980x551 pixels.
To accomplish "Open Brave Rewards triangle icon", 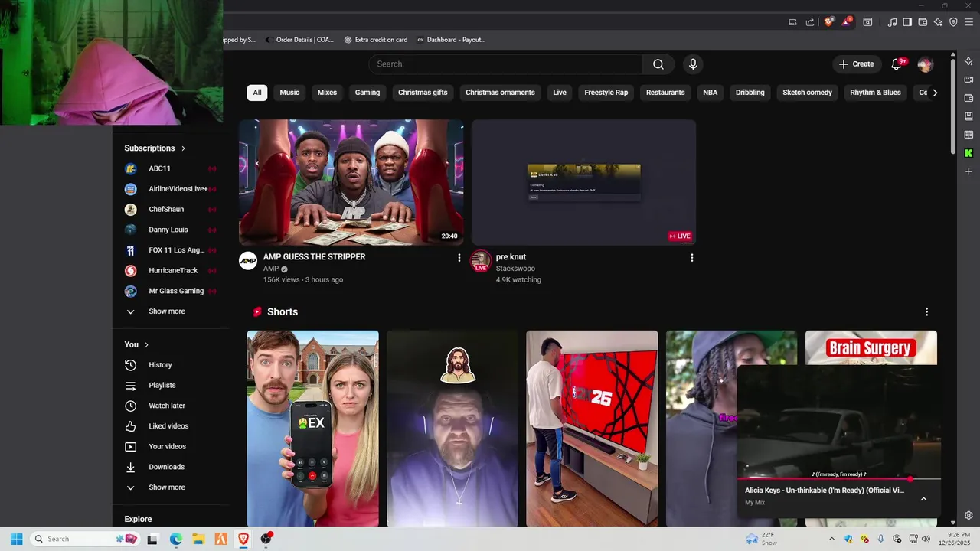I will pos(846,22).
